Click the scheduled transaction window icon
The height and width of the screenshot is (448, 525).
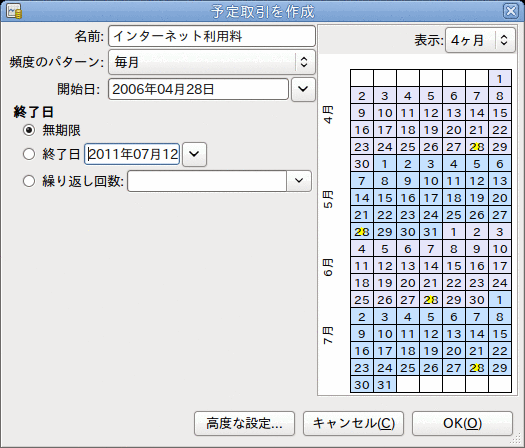click(14, 11)
